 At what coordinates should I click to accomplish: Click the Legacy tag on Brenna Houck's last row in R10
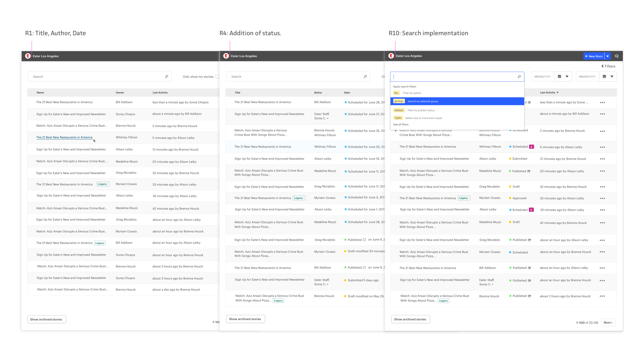coord(443,301)
